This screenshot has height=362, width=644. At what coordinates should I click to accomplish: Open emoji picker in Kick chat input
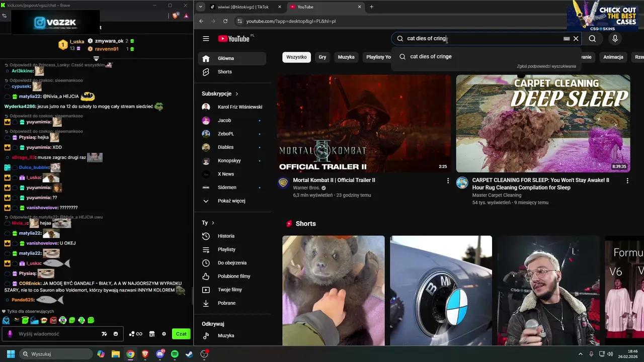point(116,334)
